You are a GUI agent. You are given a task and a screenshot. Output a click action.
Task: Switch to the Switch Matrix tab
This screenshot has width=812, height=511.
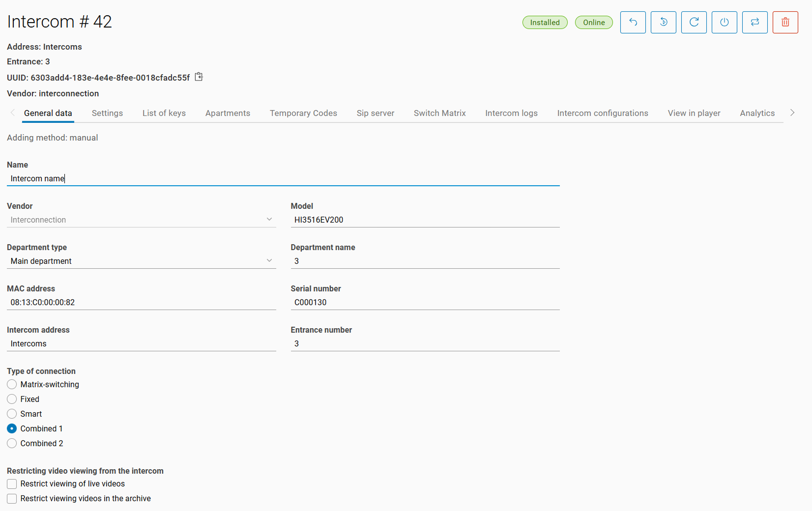439,113
